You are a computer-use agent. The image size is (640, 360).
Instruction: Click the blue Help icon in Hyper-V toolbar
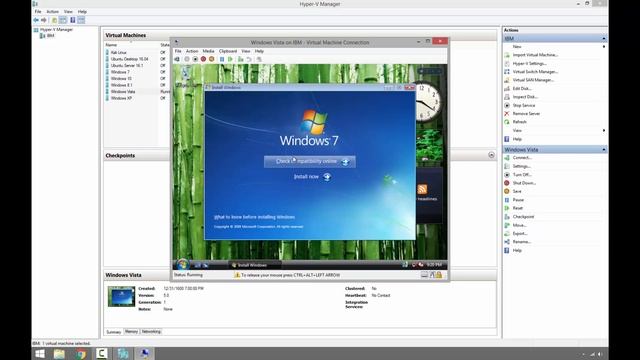tap(73, 20)
